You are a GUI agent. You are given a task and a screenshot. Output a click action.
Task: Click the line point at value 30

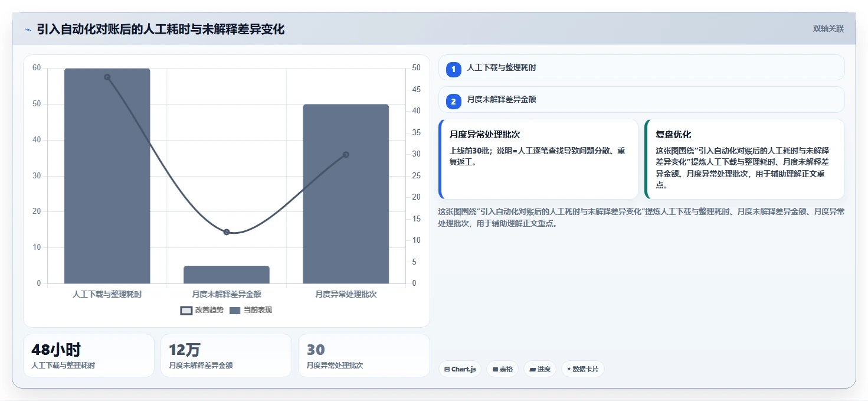click(346, 155)
